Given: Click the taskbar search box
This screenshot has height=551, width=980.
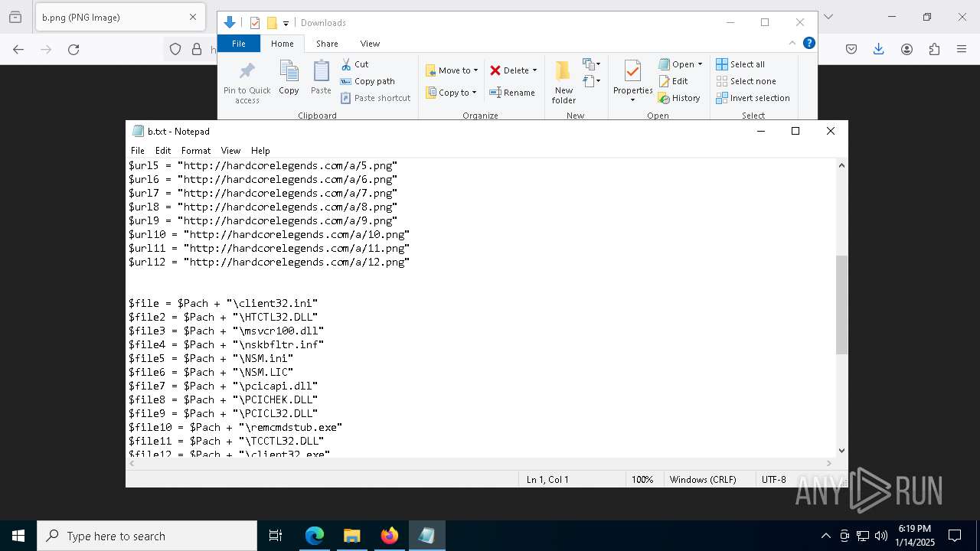Looking at the screenshot, I should 147,536.
